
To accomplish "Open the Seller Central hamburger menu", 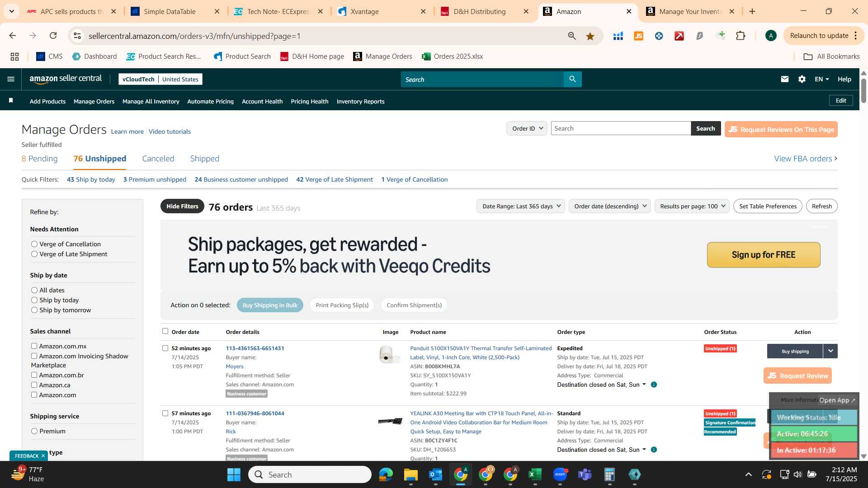I will tap(11, 79).
